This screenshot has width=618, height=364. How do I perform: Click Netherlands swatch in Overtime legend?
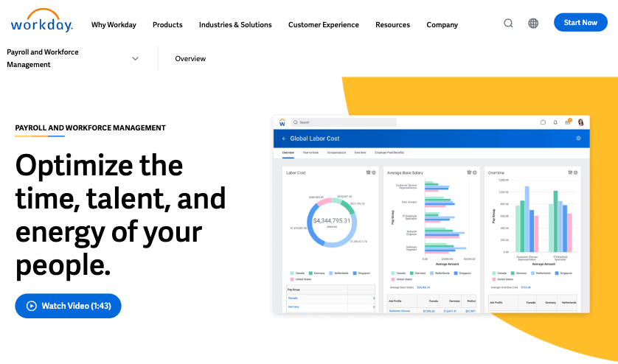pos(533,273)
